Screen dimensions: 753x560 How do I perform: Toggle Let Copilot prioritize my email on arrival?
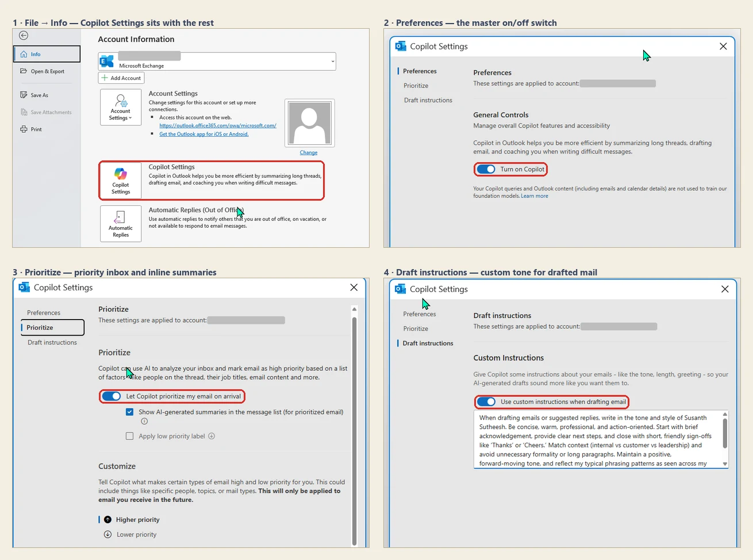click(112, 396)
